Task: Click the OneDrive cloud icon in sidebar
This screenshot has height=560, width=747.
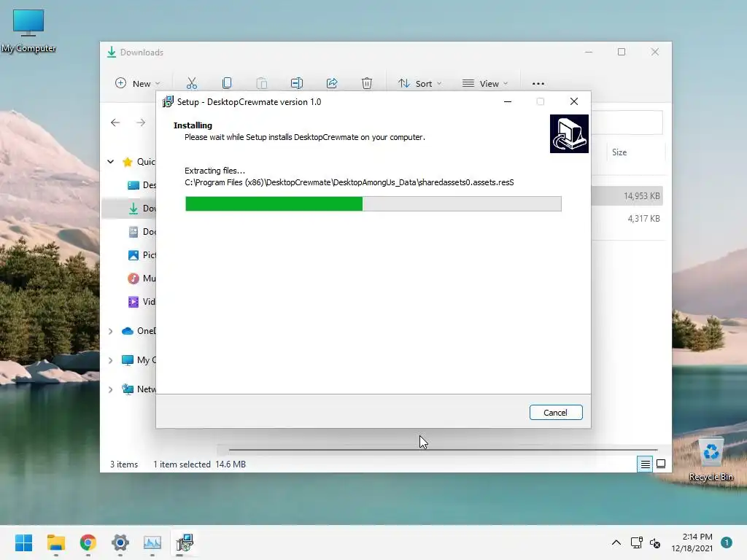Action: (x=127, y=331)
